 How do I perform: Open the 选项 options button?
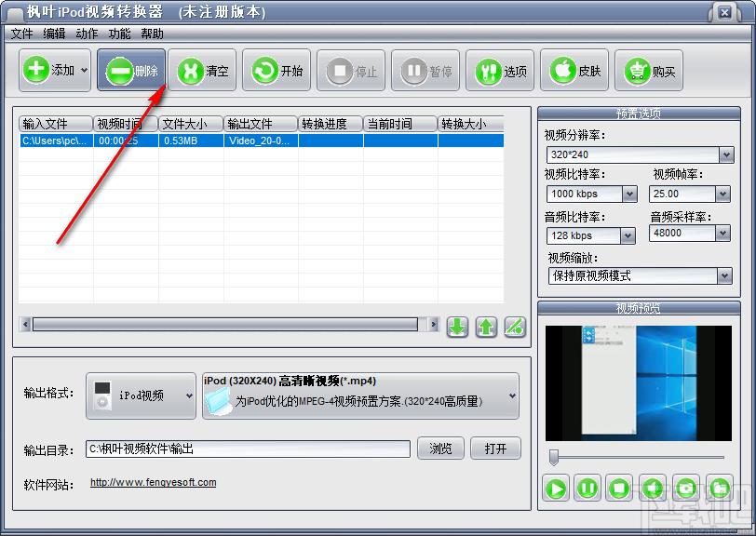point(500,71)
